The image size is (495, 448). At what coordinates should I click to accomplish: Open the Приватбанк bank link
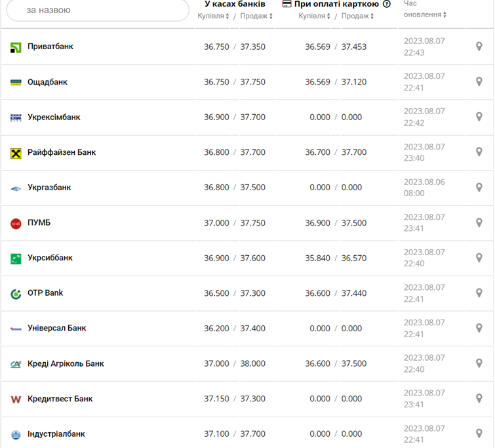[x=50, y=47]
